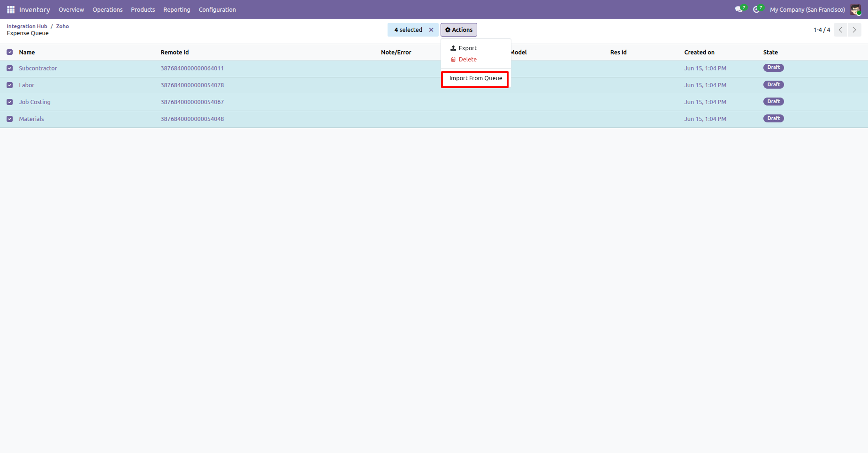This screenshot has width=868, height=453.
Task: Clear selection with the X icon
Action: point(431,30)
